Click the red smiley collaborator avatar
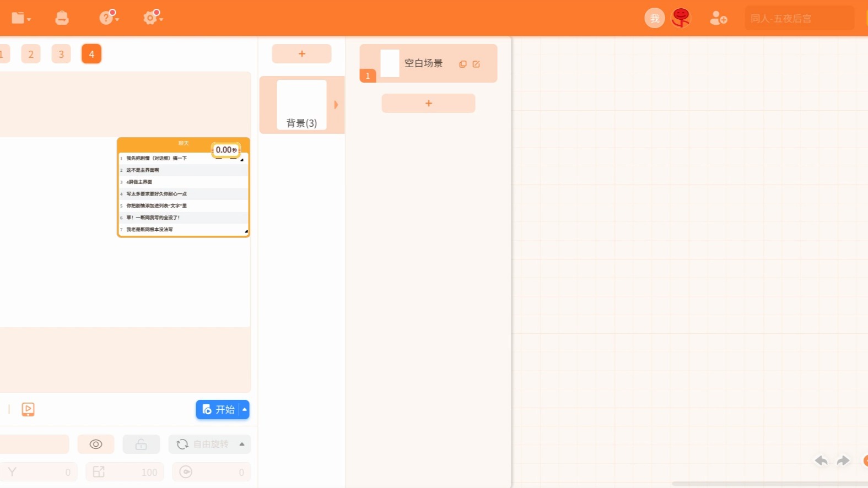Viewport: 868px width, 488px height. [681, 18]
